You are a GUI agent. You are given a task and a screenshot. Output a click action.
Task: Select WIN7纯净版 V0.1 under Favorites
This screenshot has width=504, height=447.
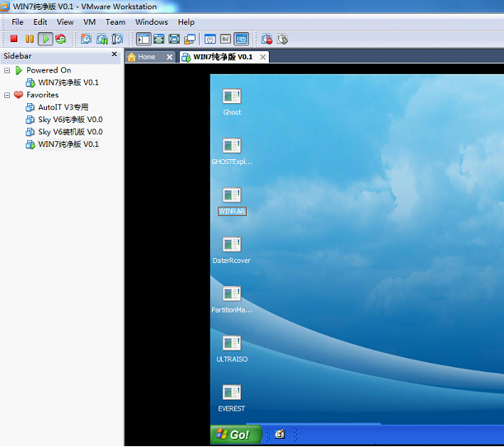click(68, 144)
